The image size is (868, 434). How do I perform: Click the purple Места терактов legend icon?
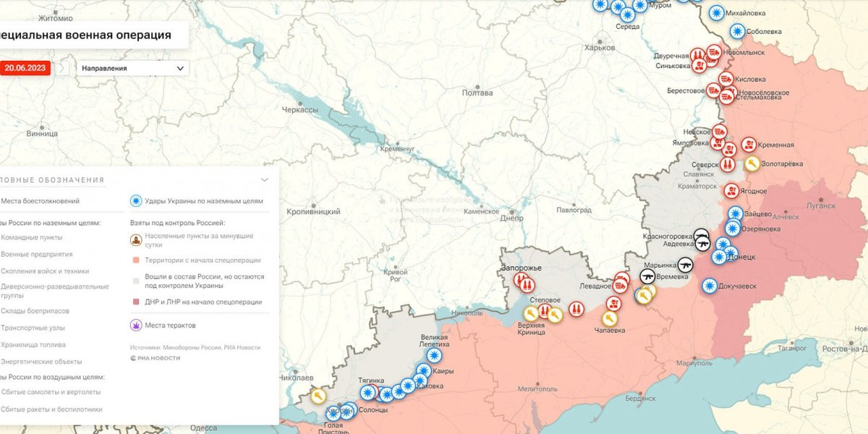135,325
